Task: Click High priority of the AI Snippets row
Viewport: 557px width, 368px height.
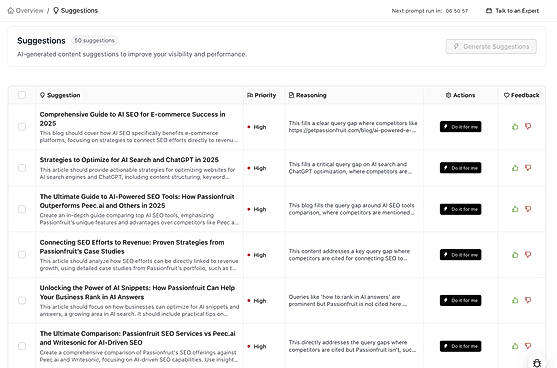Action: 257,301
